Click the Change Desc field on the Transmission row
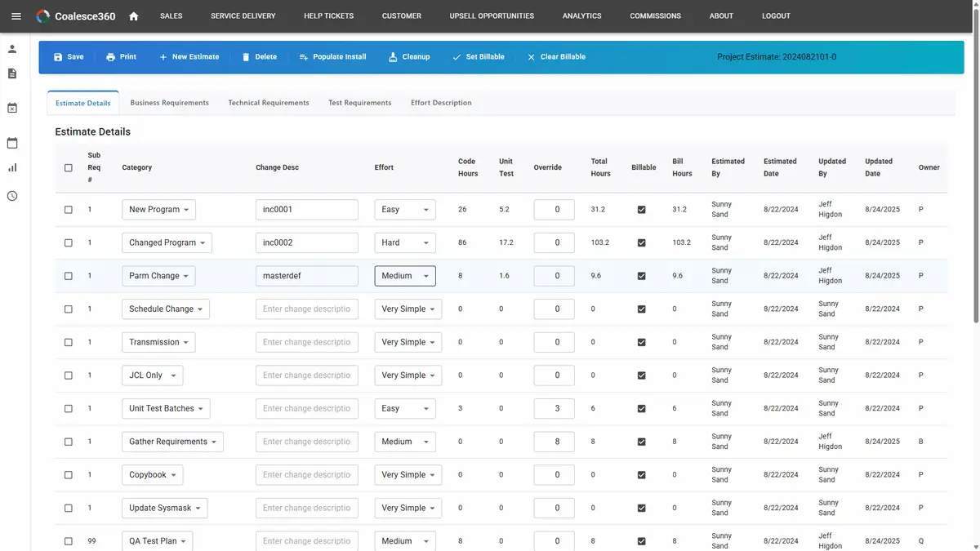This screenshot has width=980, height=551. [x=307, y=342]
